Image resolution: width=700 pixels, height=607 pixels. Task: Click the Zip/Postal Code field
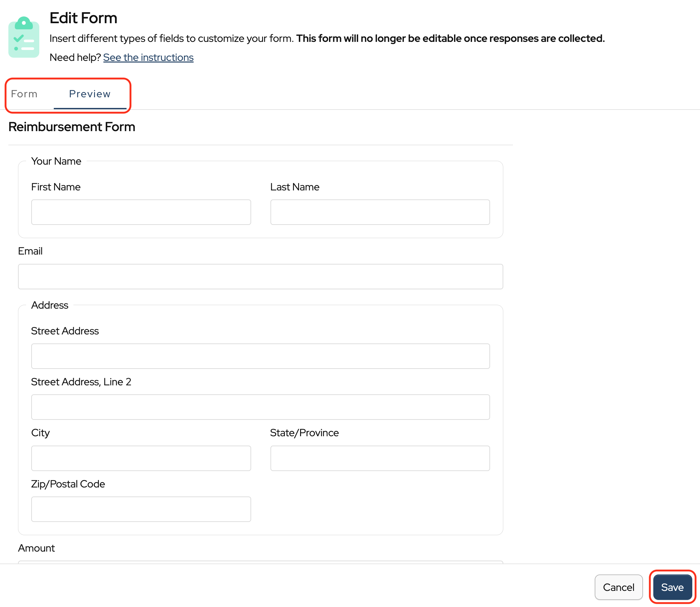coord(141,509)
